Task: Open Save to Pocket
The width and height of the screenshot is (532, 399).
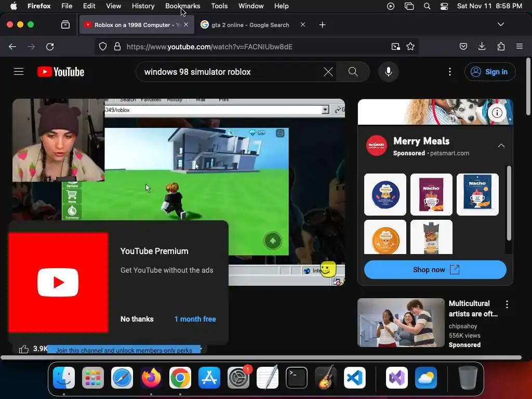Action: pyautogui.click(x=463, y=47)
